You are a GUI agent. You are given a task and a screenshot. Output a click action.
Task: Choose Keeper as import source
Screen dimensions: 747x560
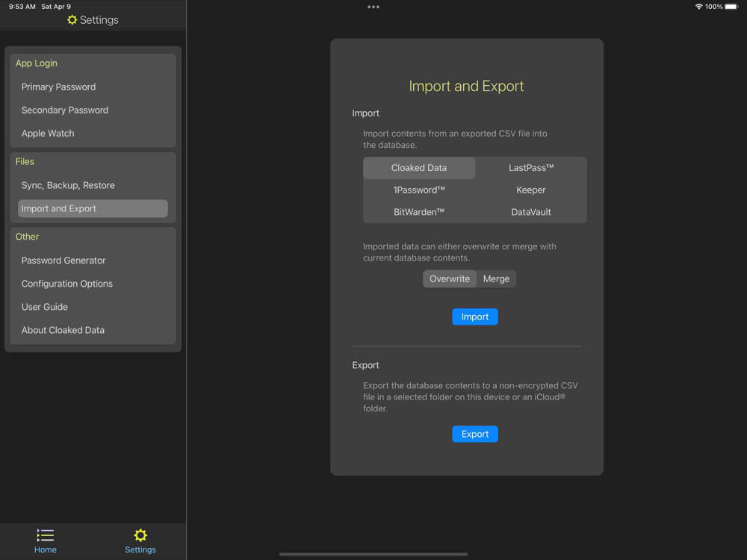(530, 190)
